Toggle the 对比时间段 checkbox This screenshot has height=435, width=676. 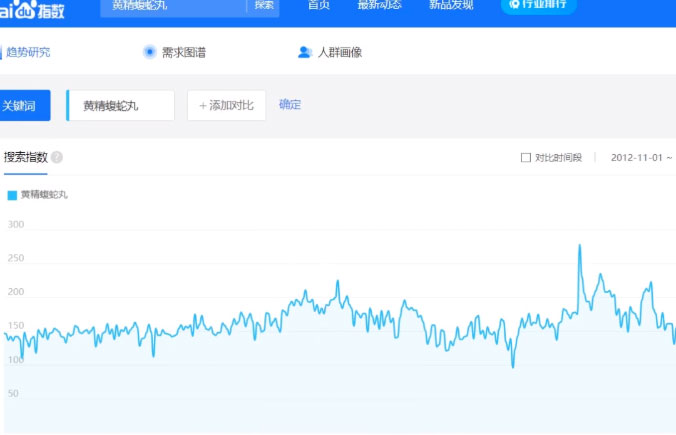pos(526,157)
